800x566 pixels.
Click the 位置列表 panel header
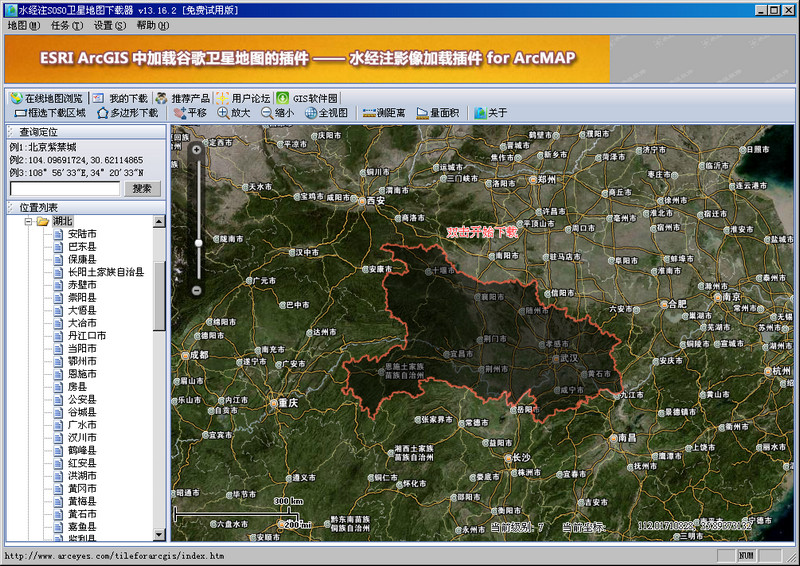86,207
